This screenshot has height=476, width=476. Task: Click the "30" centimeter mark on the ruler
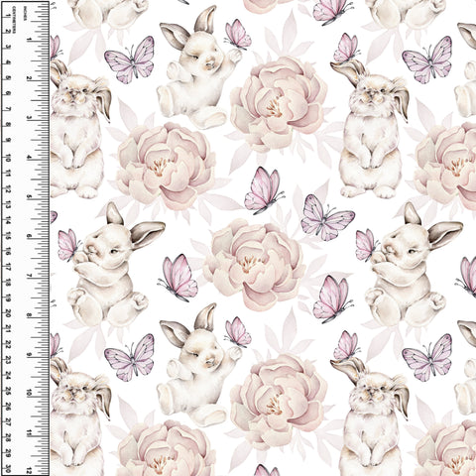click(8, 470)
